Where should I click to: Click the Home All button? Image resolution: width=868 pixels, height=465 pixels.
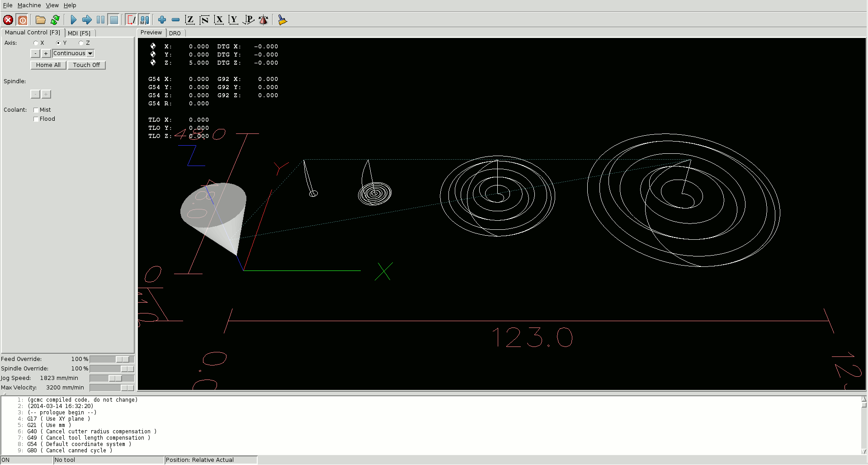tap(48, 65)
